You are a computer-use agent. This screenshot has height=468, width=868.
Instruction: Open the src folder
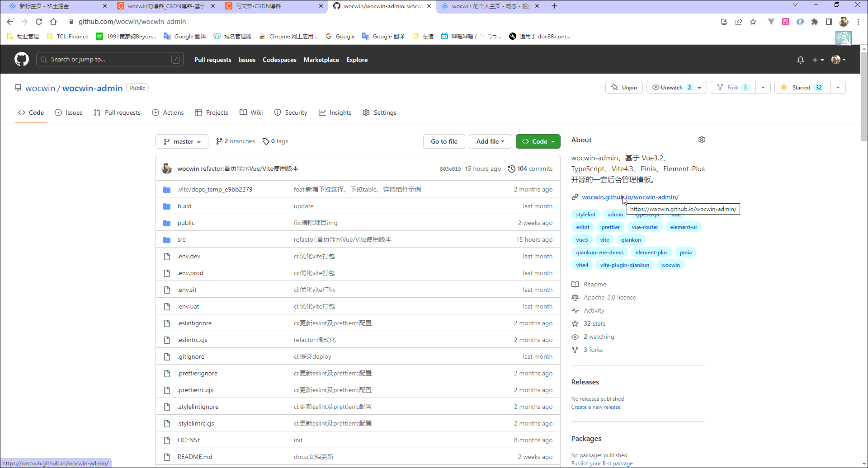(x=181, y=239)
